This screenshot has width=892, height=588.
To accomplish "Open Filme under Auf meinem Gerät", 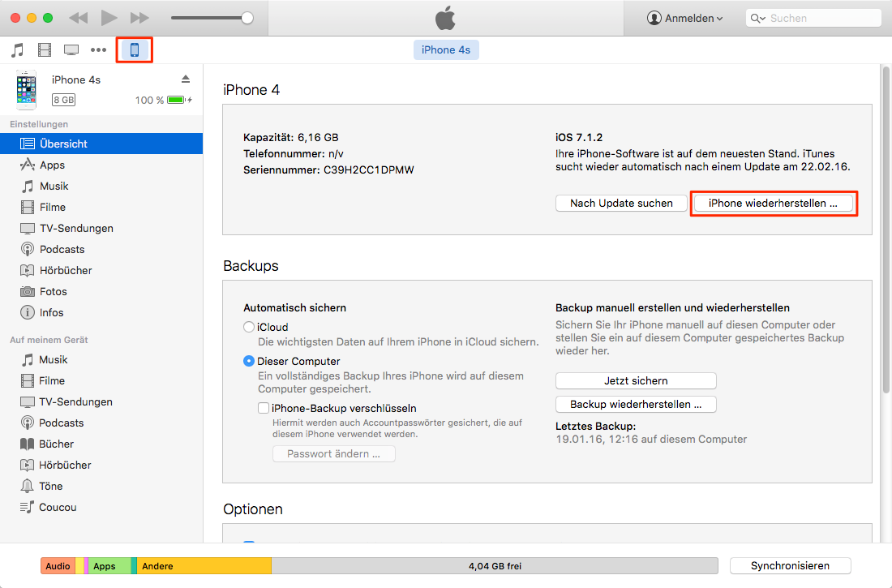I will pyautogui.click(x=101, y=381).
